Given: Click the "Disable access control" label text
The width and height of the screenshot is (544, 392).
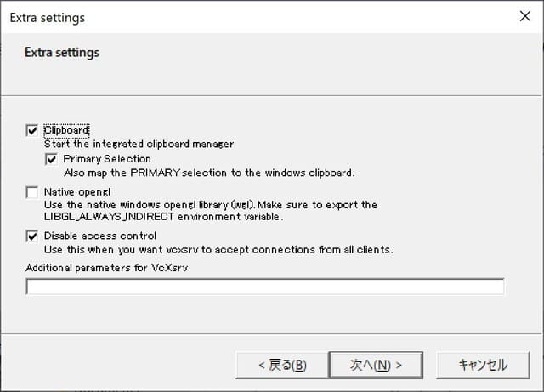Looking at the screenshot, I should [100, 236].
